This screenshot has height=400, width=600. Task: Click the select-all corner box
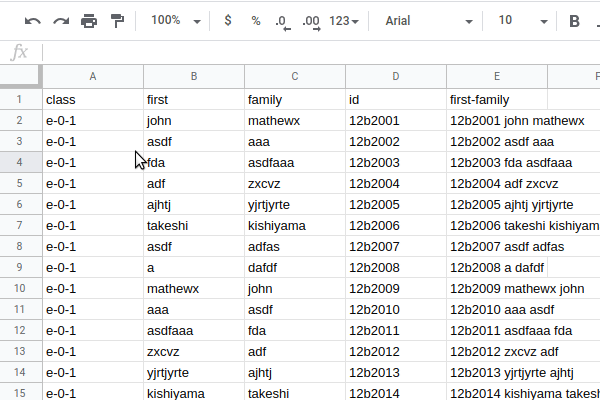click(x=20, y=77)
